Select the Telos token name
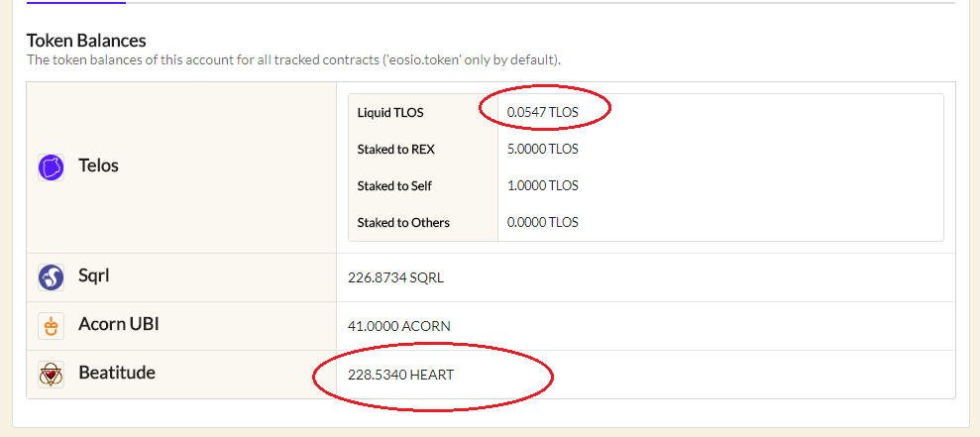The image size is (980, 437). tap(99, 165)
